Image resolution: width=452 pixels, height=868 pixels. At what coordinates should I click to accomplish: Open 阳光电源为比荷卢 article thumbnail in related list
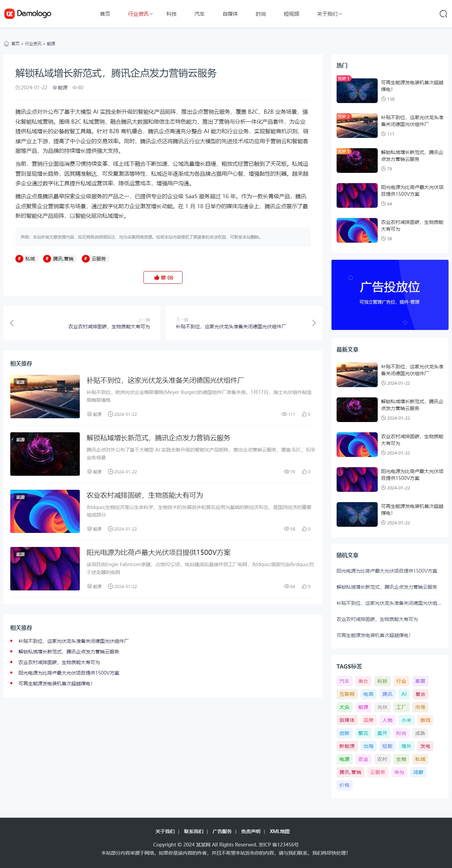pos(45,569)
